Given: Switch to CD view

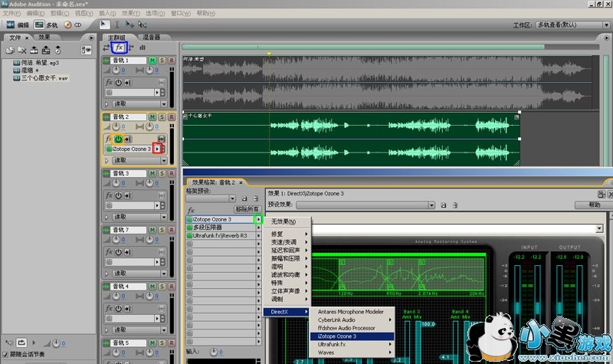Looking at the screenshot, I should point(73,25).
